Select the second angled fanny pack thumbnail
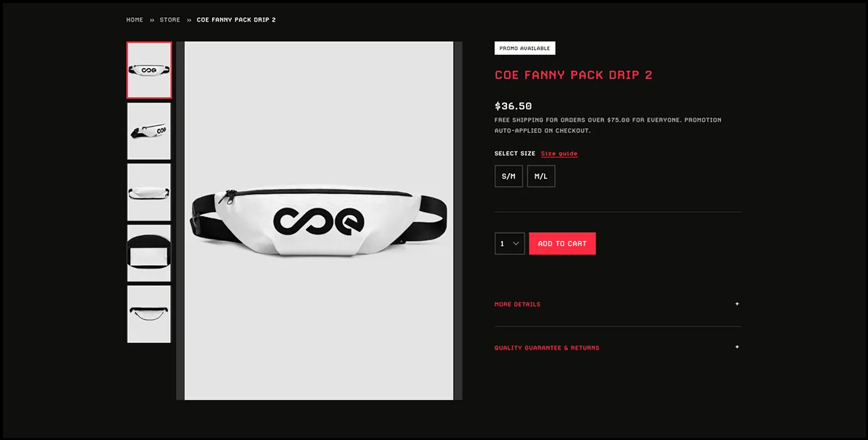Screen dimensions: 868x440 tap(149, 131)
